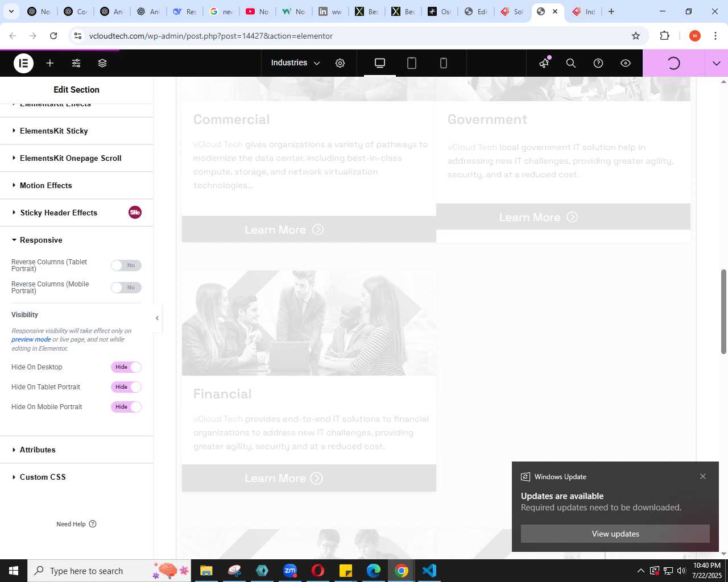Screen dimensions: 728x582
Task: Open Chrome profile avatar
Action: 694,36
